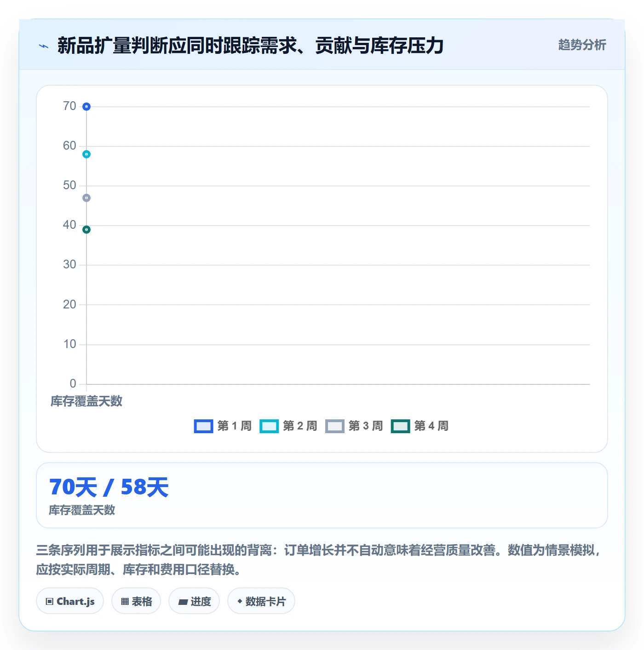This screenshot has width=644, height=650.
Task: Click the 库存覆盖天数 x-axis label
Action: tap(86, 401)
